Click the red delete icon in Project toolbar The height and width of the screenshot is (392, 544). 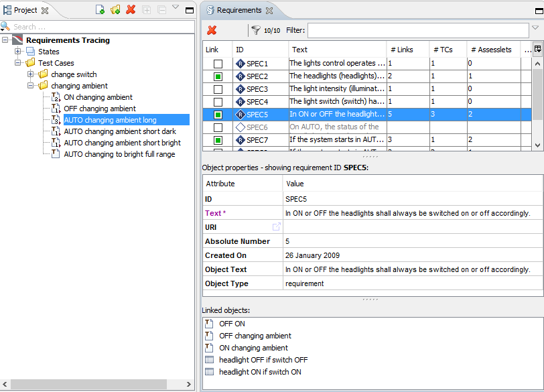click(x=131, y=9)
